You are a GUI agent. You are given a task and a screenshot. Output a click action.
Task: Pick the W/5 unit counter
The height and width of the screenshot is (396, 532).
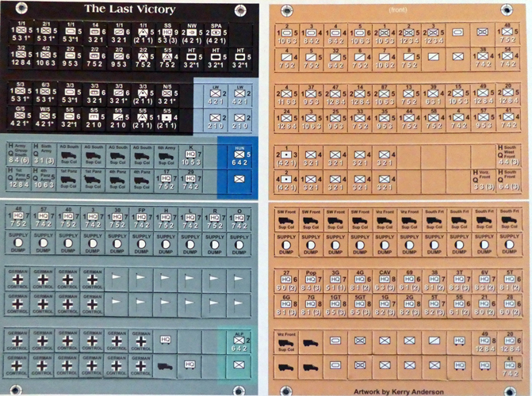pos(45,118)
